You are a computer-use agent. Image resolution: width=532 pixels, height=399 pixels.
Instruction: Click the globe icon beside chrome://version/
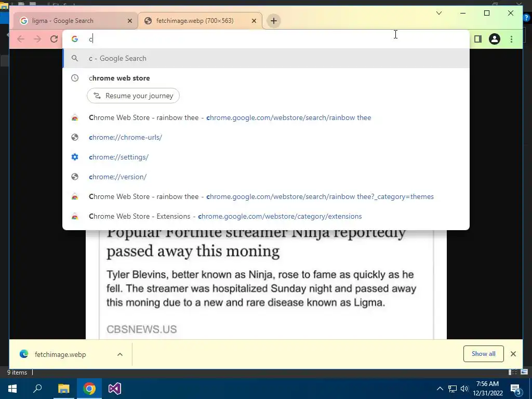[x=75, y=177]
